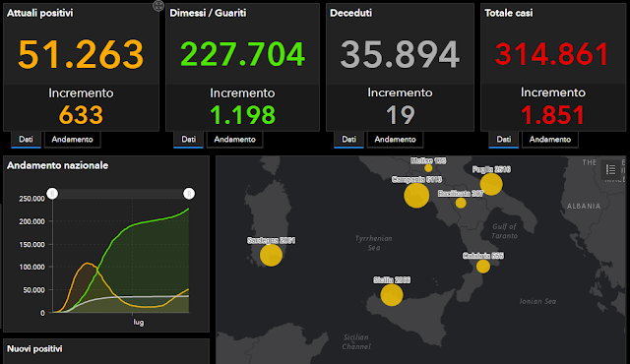View Andamento tab under Totale casi
The image size is (630, 364).
tap(550, 140)
